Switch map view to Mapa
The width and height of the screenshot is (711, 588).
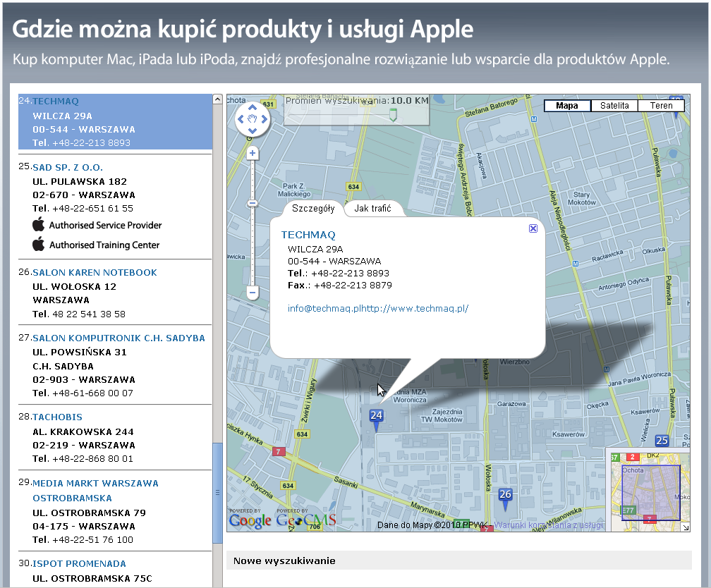[x=567, y=106]
